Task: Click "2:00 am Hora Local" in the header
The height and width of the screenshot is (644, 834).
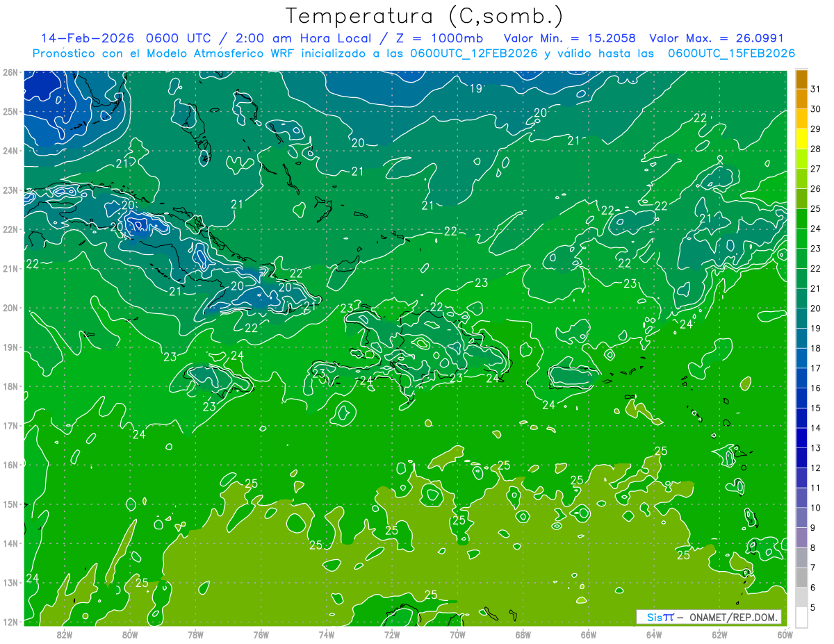Action: tap(304, 38)
